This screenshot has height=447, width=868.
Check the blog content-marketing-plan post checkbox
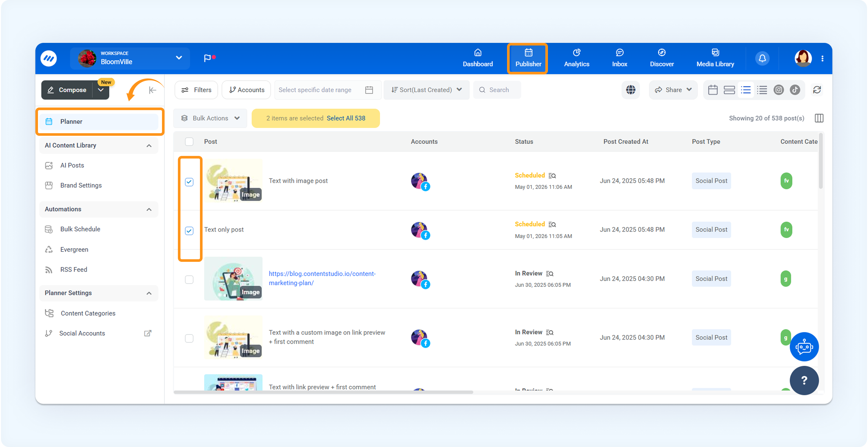click(x=189, y=280)
